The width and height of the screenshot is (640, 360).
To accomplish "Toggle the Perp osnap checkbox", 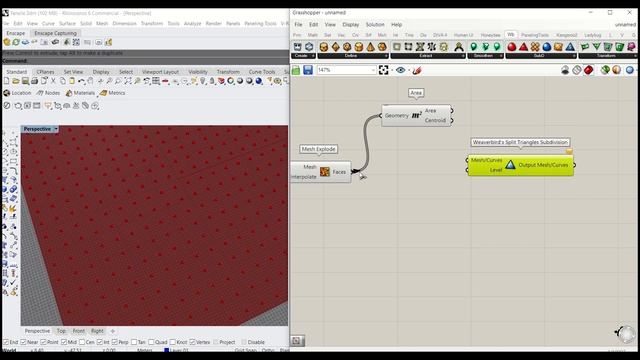I will pos(115,342).
